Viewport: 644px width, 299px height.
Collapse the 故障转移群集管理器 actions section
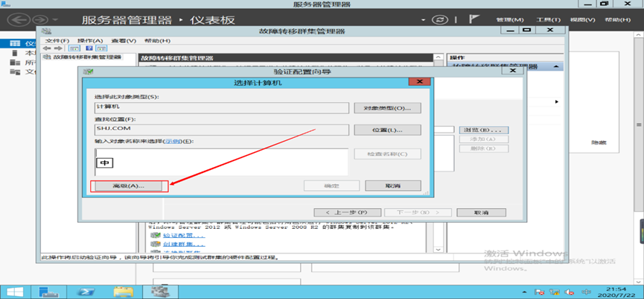[555, 66]
